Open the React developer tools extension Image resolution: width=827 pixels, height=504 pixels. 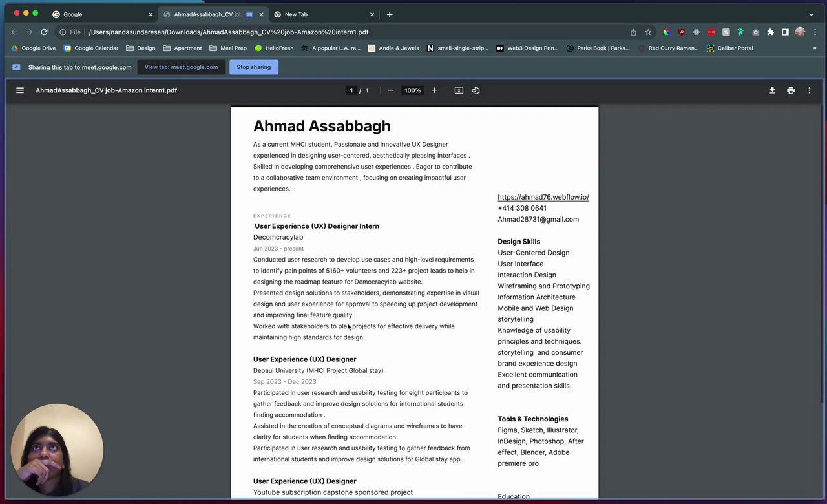pyautogui.click(x=696, y=32)
